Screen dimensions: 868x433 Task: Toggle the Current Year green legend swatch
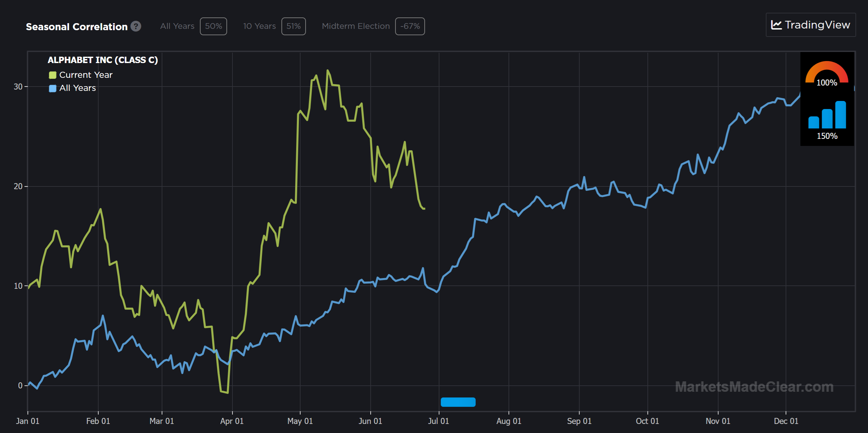(53, 75)
